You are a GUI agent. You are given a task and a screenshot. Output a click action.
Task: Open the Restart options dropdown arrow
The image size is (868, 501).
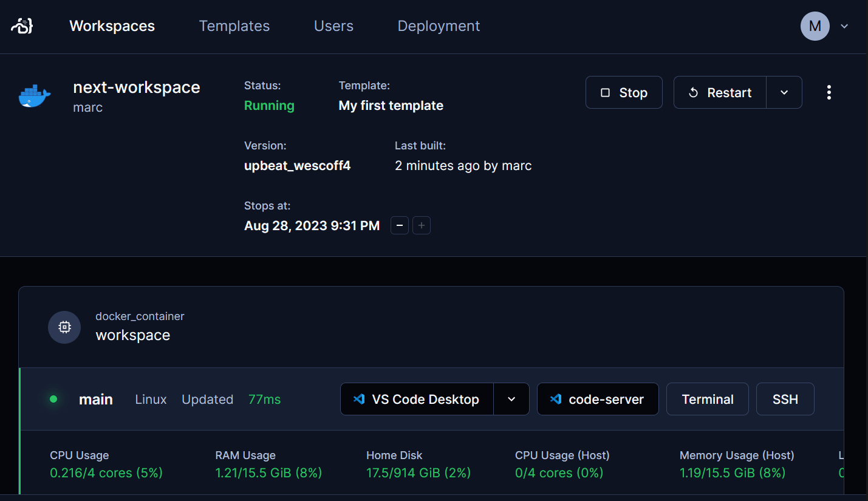point(784,92)
